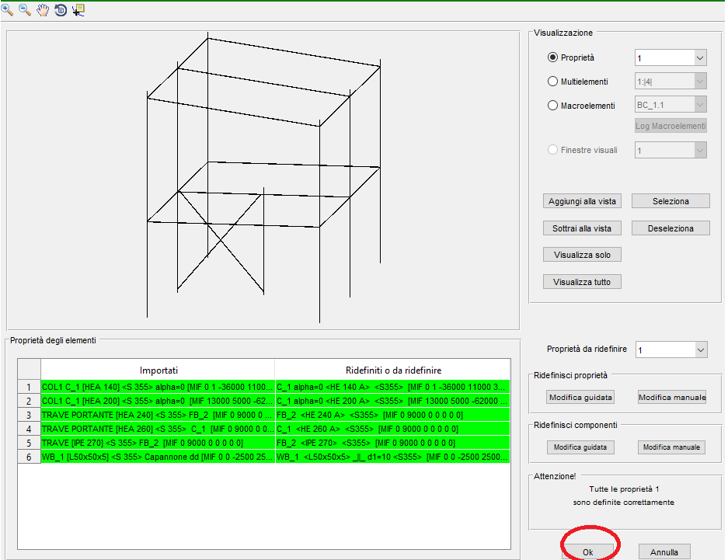Select the zoom out magnifier tool
728x560 pixels.
coord(25,9)
